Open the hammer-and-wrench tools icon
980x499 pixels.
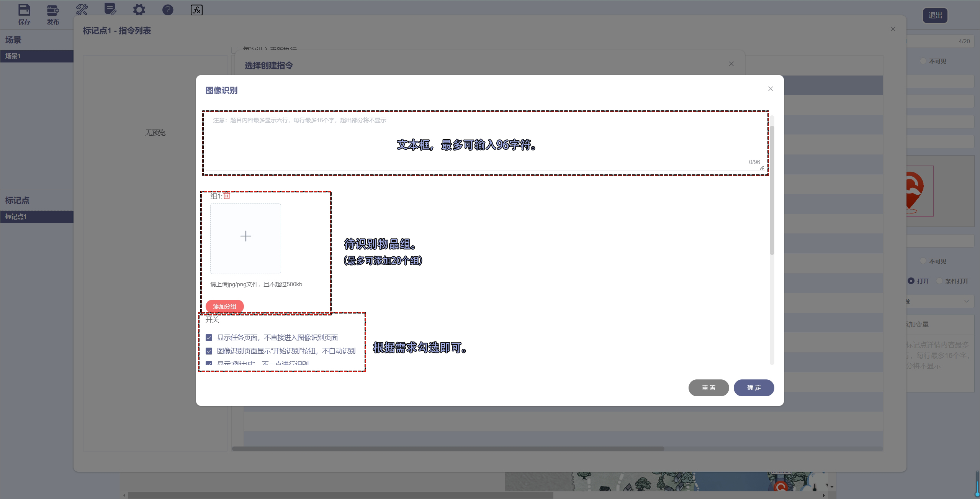pyautogui.click(x=82, y=10)
